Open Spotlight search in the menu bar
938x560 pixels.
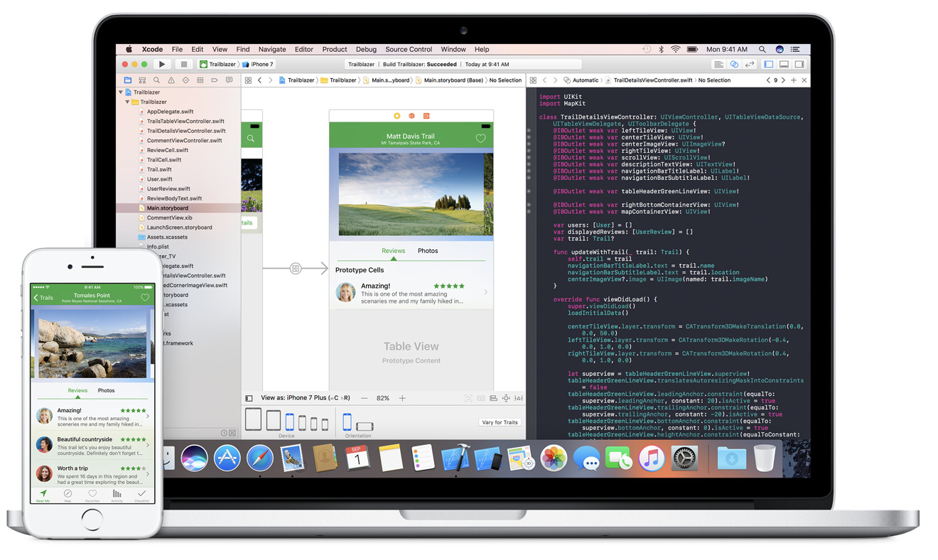pos(762,49)
